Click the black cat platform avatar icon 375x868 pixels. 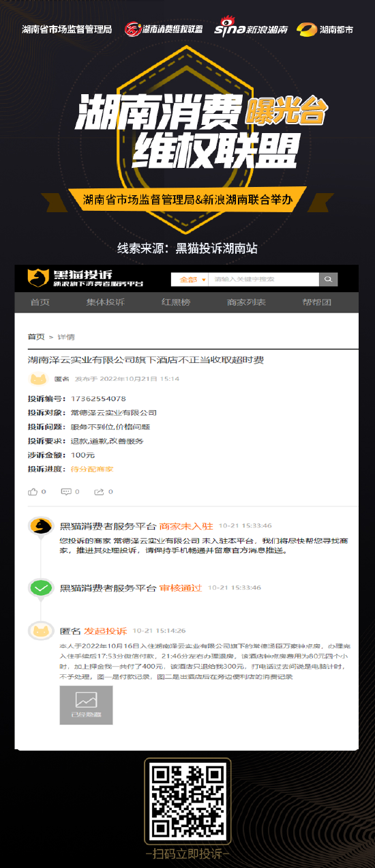pyautogui.click(x=41, y=526)
